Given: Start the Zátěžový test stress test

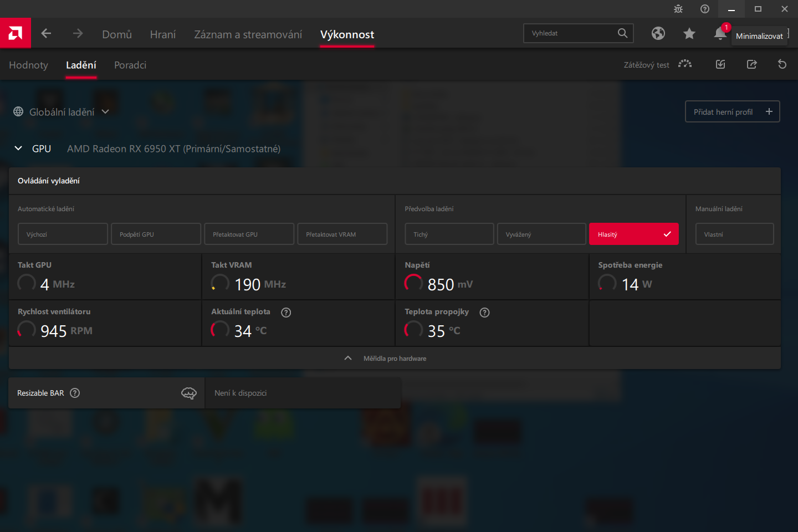Looking at the screenshot, I should point(657,65).
